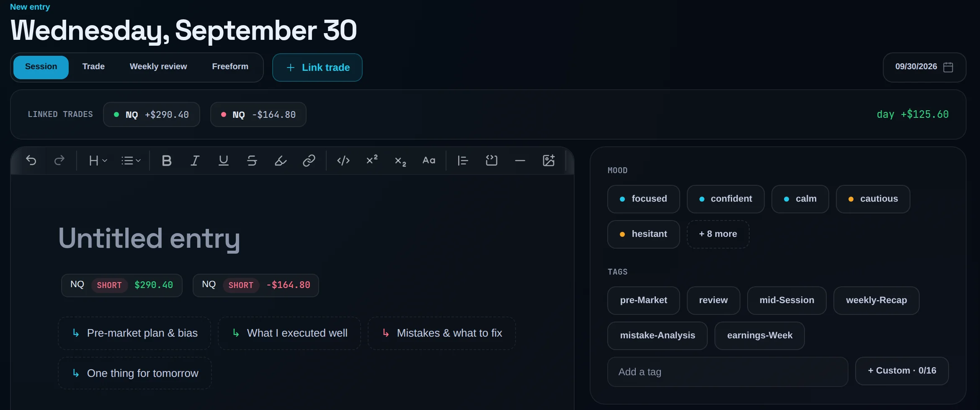Viewport: 980px width, 410px height.
Task: Change text case with Aa icon
Action: coord(429,161)
